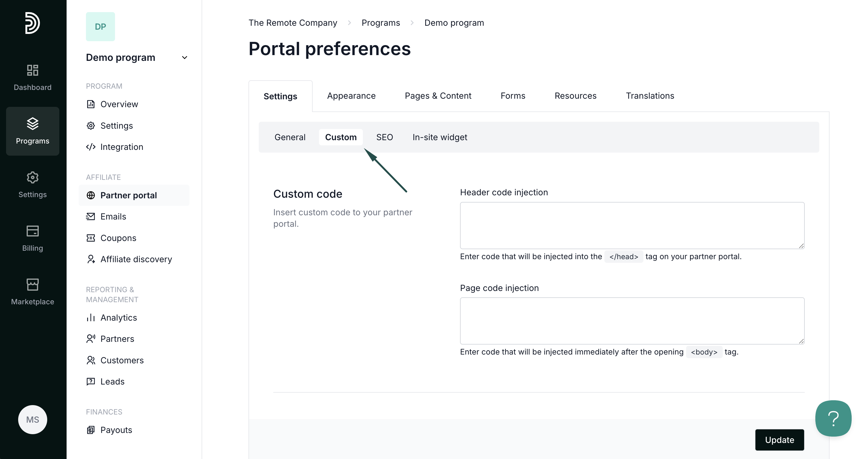Click the Emails envelope icon
The width and height of the screenshot is (868, 459).
point(90,216)
